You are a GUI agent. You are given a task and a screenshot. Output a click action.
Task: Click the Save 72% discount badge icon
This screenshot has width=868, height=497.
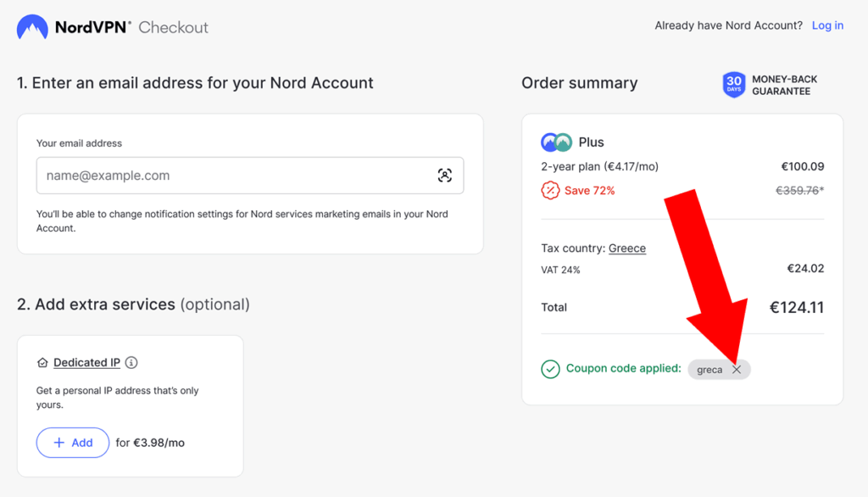[550, 191]
